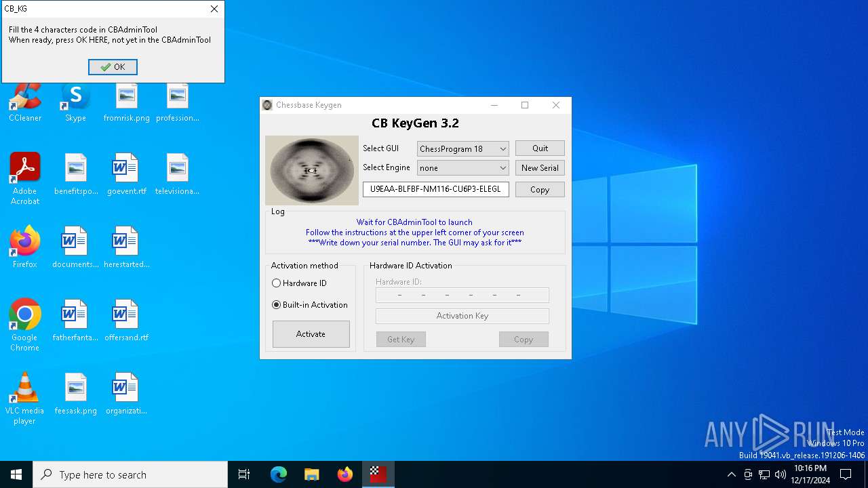868x488 pixels.
Task: Switch to the keygen taskbar app
Action: tap(378, 474)
